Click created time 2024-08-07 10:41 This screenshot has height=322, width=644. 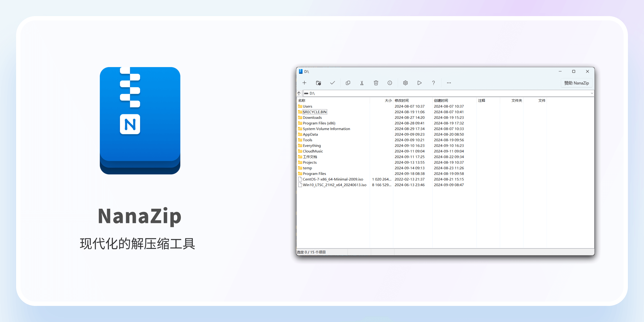[449, 112]
